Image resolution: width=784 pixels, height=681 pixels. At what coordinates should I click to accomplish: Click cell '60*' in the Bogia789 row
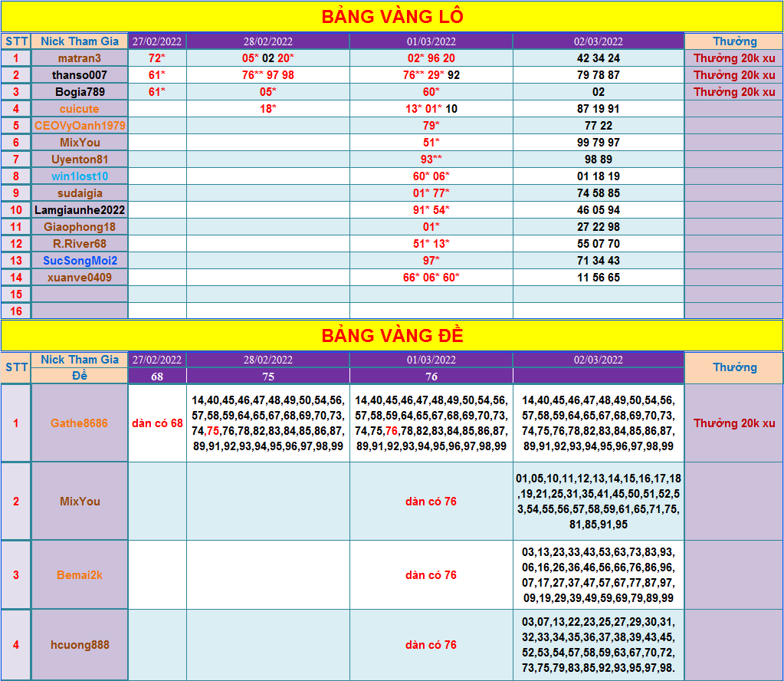431,92
